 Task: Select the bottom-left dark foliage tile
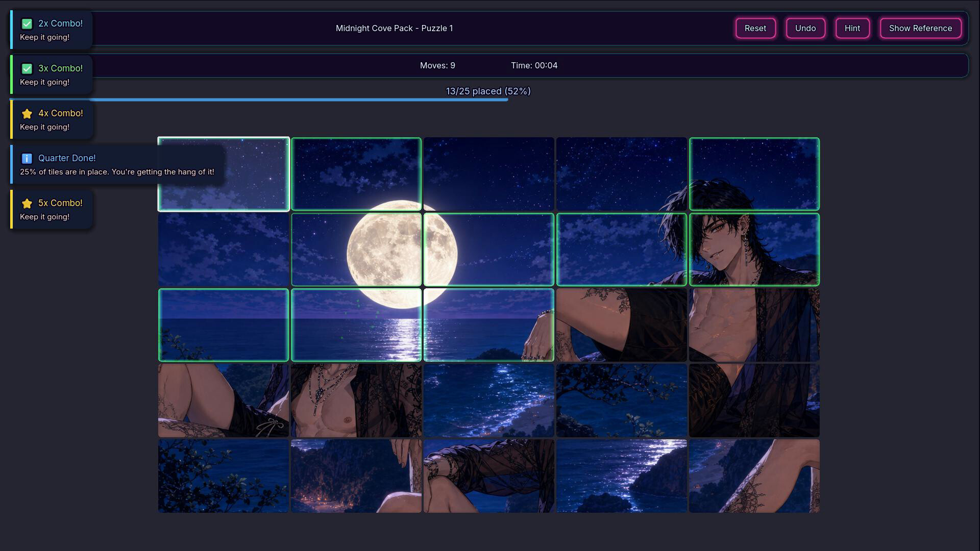coord(224,476)
